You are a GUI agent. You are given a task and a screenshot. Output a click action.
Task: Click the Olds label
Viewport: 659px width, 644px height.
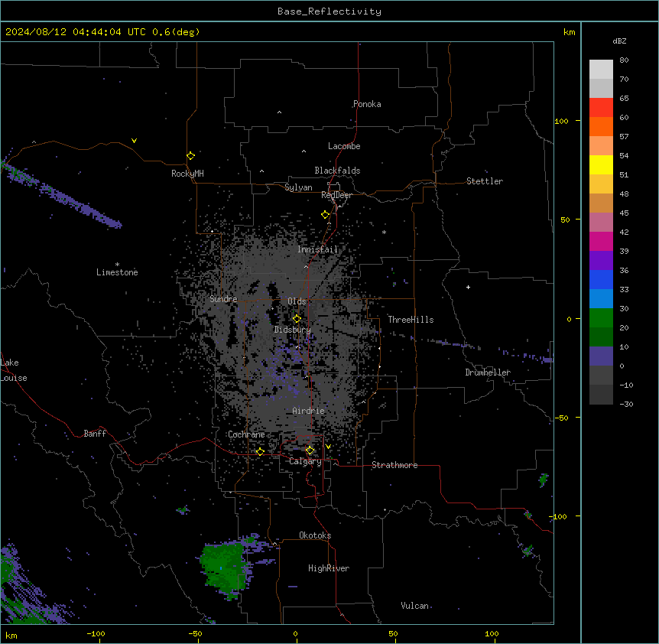pos(297,301)
